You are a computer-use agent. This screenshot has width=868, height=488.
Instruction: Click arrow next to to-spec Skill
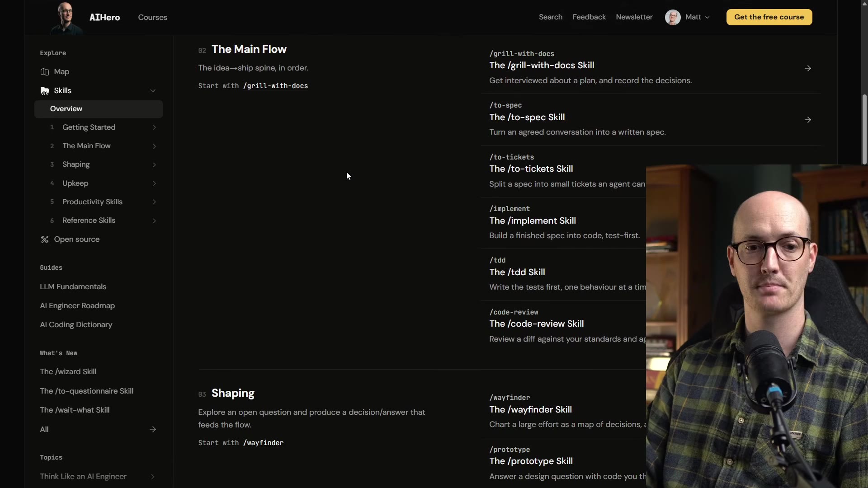[x=808, y=120]
